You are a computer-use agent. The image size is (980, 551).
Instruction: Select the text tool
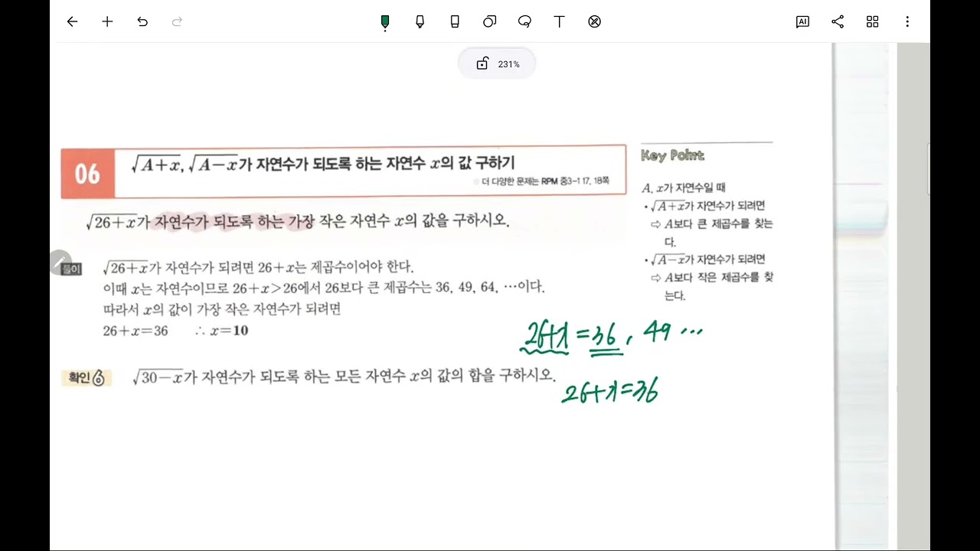[559, 21]
